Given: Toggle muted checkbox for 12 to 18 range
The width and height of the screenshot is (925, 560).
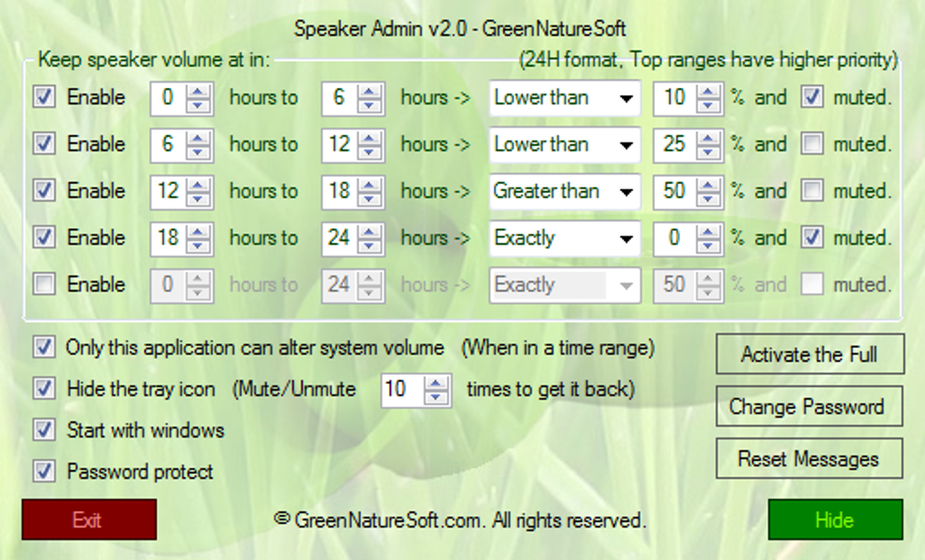Looking at the screenshot, I should coord(813,190).
